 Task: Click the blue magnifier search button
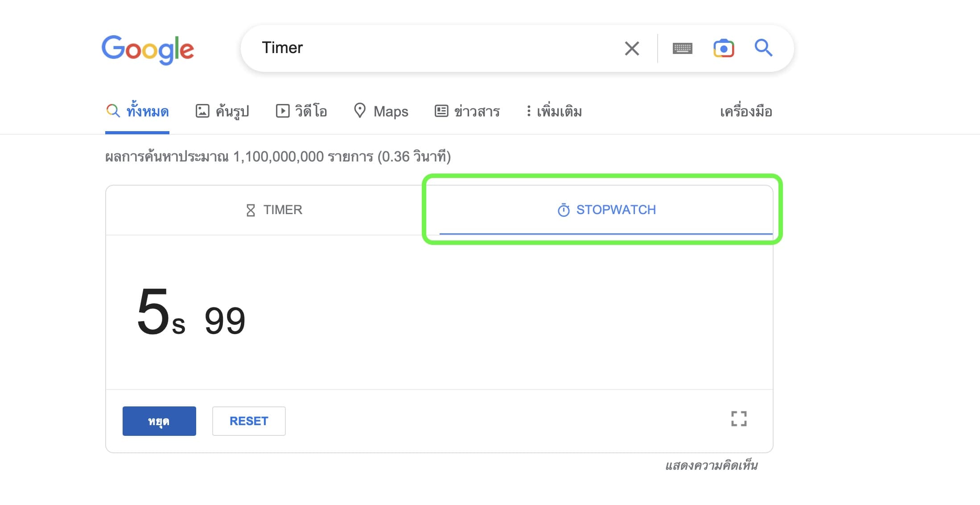tap(763, 48)
